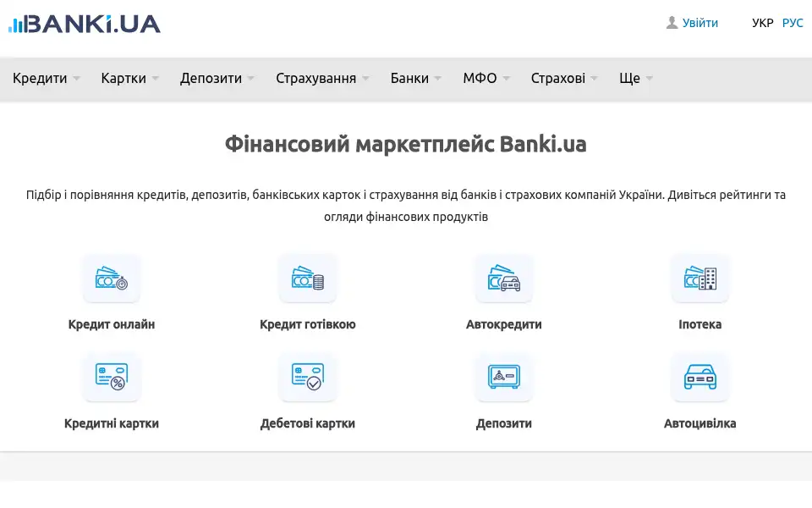
Task: Switch language to РУС
Action: coord(793,23)
